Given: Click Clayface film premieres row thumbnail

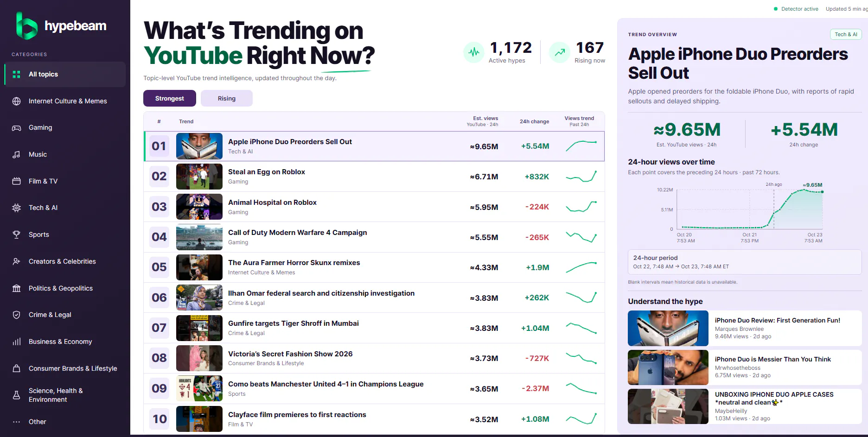Looking at the screenshot, I should pos(199,419).
